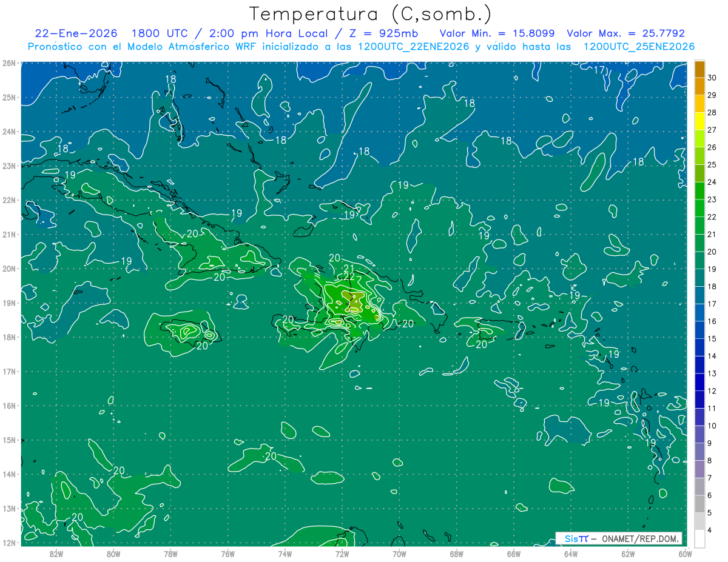The height and width of the screenshot is (562, 728).
Task: Click the "78W" longitude axis label
Action: coord(170,554)
